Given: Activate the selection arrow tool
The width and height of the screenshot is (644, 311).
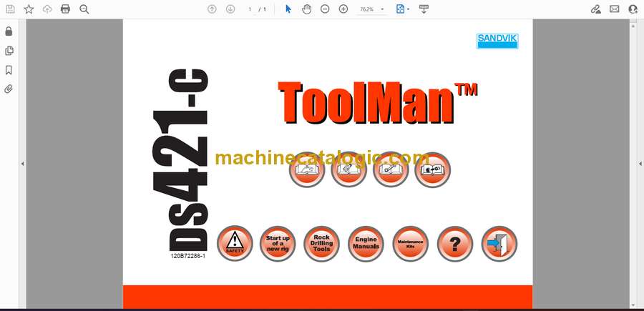Looking at the screenshot, I should pyautogui.click(x=288, y=9).
